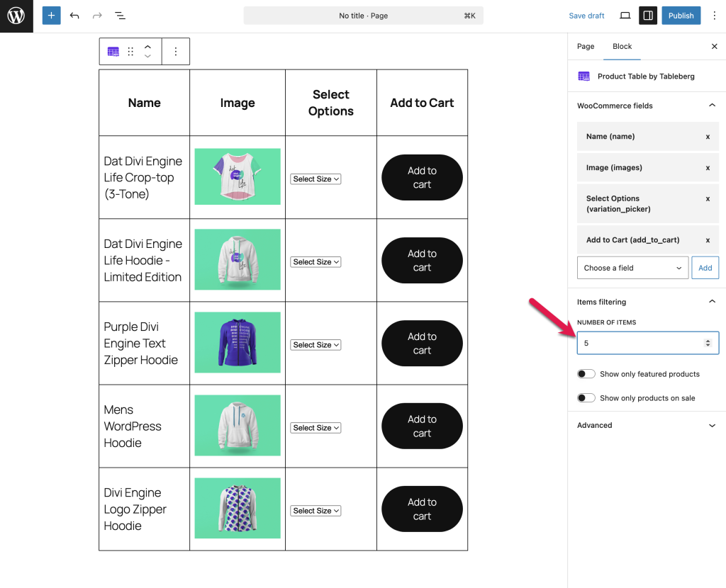726x588 pixels.
Task: Click the Add field button
Action: point(705,268)
